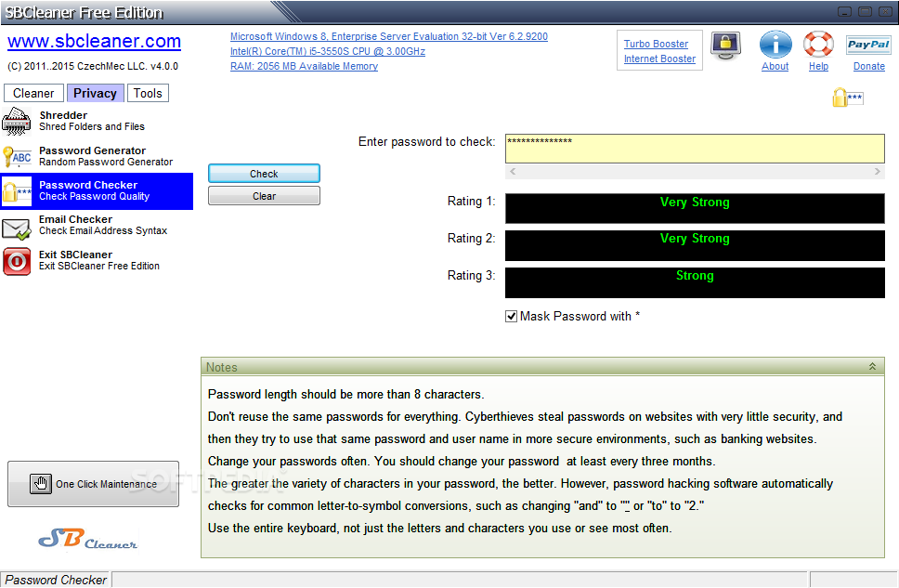Click the red Exit SBCleaner power icon
Viewport: 899px width, 588px height.
point(18,262)
